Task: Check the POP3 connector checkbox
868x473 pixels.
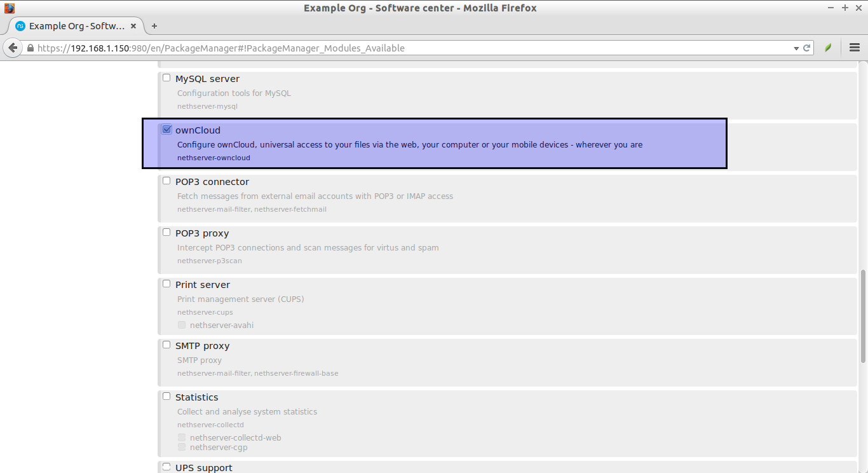Action: pyautogui.click(x=166, y=181)
